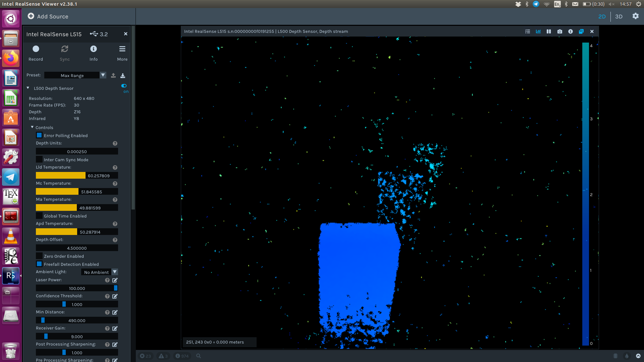The width and height of the screenshot is (644, 362).
Task: Select the 2D view tab
Action: pyautogui.click(x=602, y=16)
